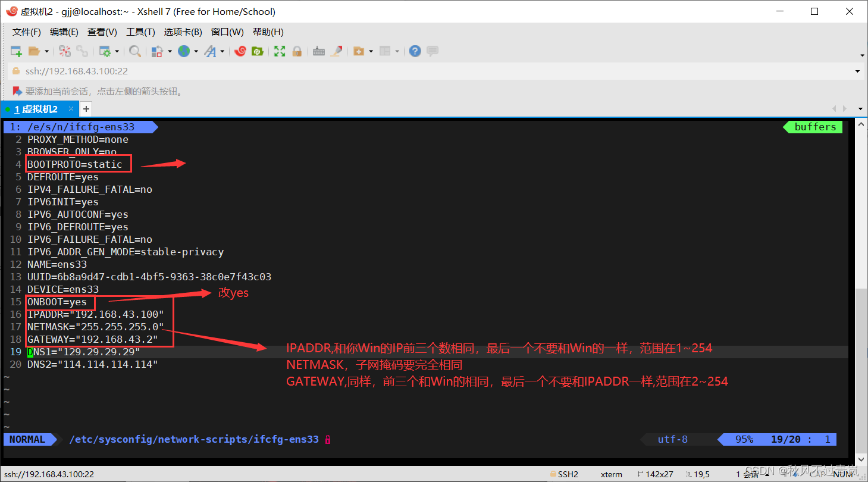Expand the address bar history dropdown
868x482 pixels.
[857, 71]
